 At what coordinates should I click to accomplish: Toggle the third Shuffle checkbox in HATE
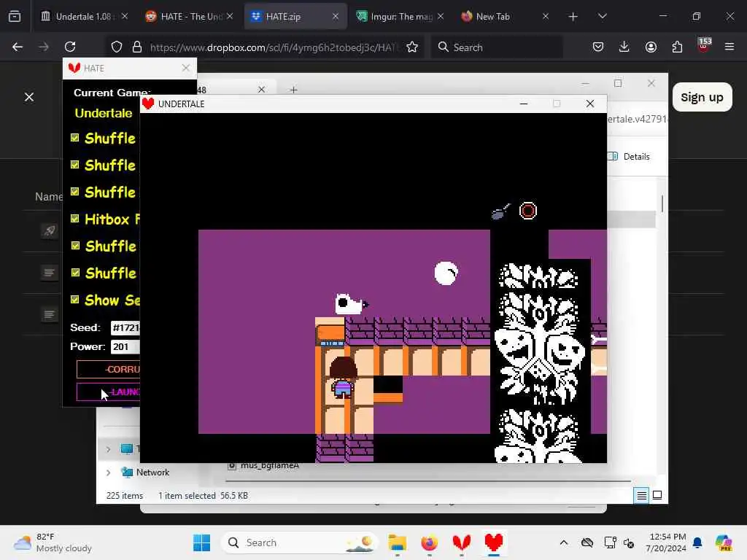(75, 192)
